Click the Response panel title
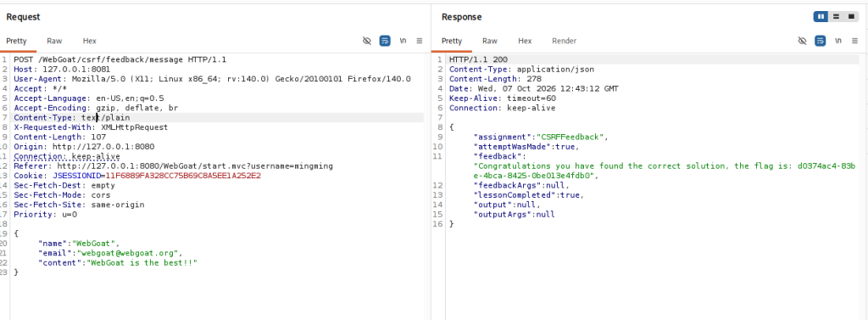This screenshot has height=320, width=868. 462,17
